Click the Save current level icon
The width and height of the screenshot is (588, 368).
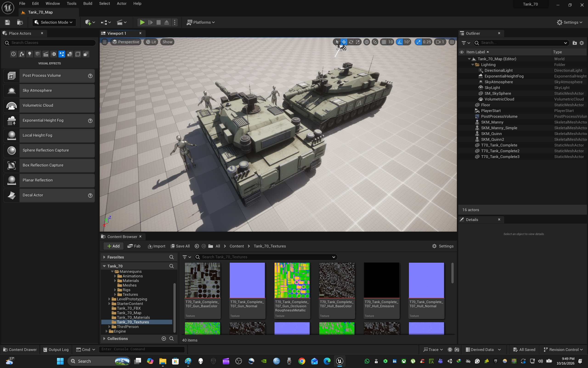point(7,22)
